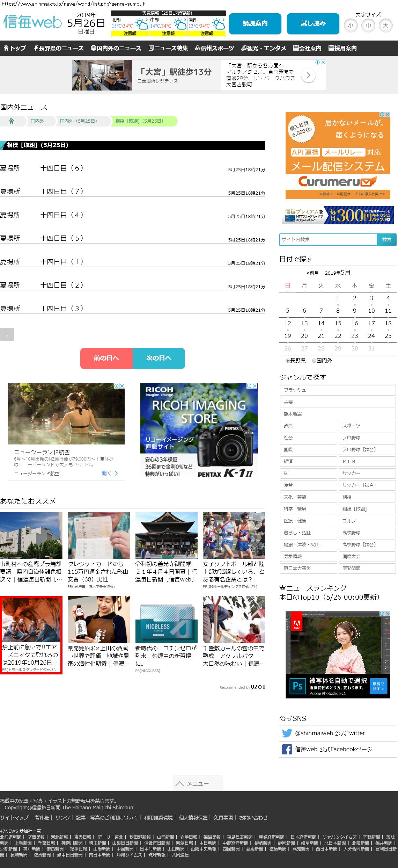398x868 pixels.
Task: Click the サイト内検索 search field
Action: coord(328,239)
